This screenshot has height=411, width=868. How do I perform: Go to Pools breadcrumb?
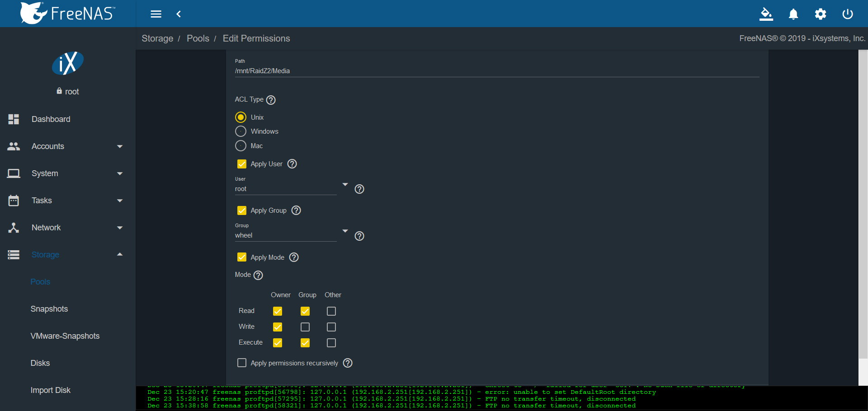[198, 38]
